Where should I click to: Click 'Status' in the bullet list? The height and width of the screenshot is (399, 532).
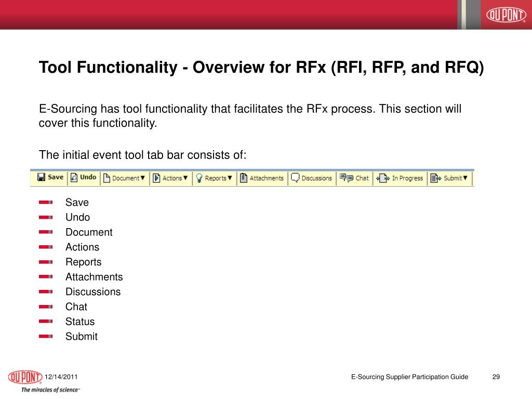(80, 322)
